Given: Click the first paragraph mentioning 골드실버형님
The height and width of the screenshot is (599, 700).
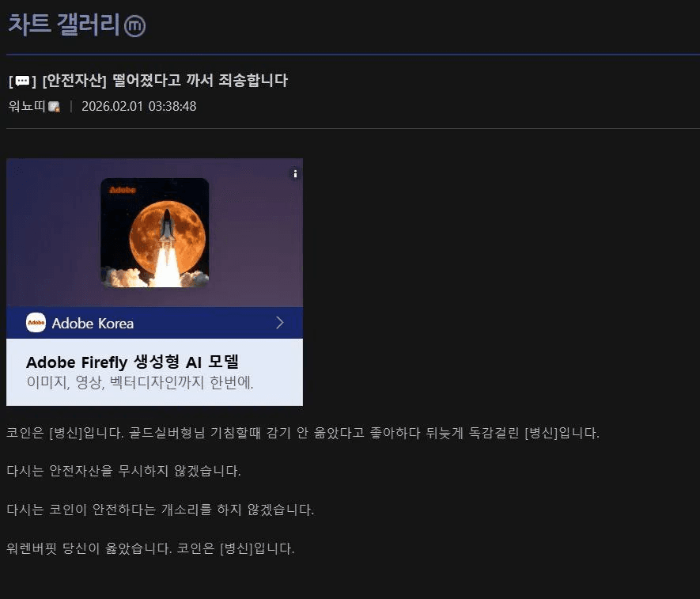Looking at the screenshot, I should pos(303,433).
